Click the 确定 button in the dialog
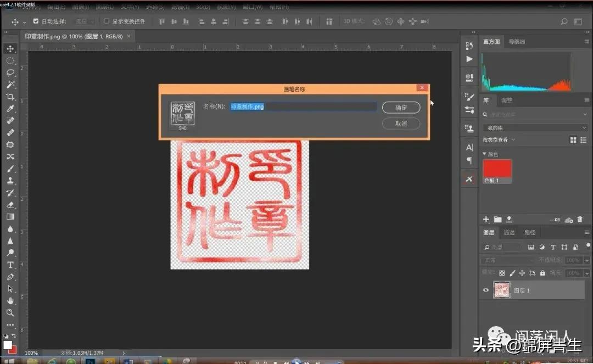593x364 pixels. 401,108
